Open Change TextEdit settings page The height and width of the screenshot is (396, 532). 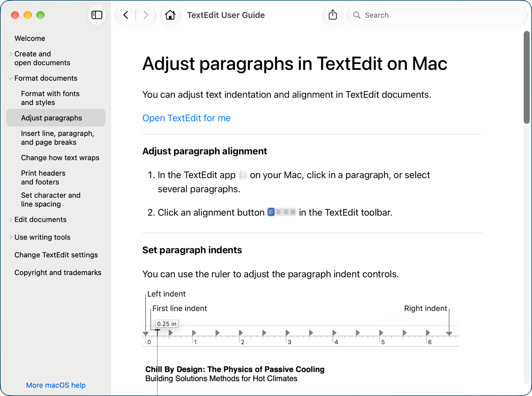tap(56, 255)
